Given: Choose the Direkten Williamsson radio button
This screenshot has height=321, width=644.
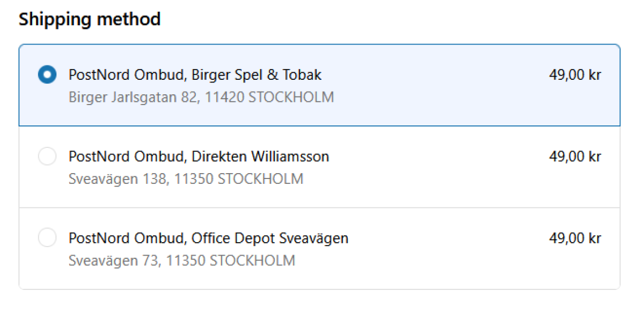Looking at the screenshot, I should pyautogui.click(x=47, y=156).
